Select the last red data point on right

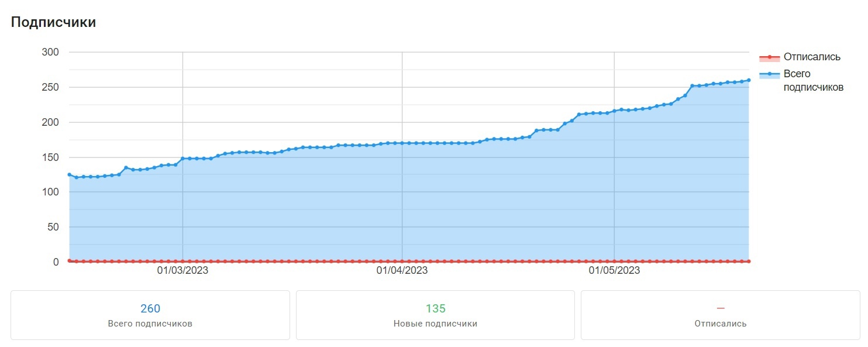(x=749, y=262)
